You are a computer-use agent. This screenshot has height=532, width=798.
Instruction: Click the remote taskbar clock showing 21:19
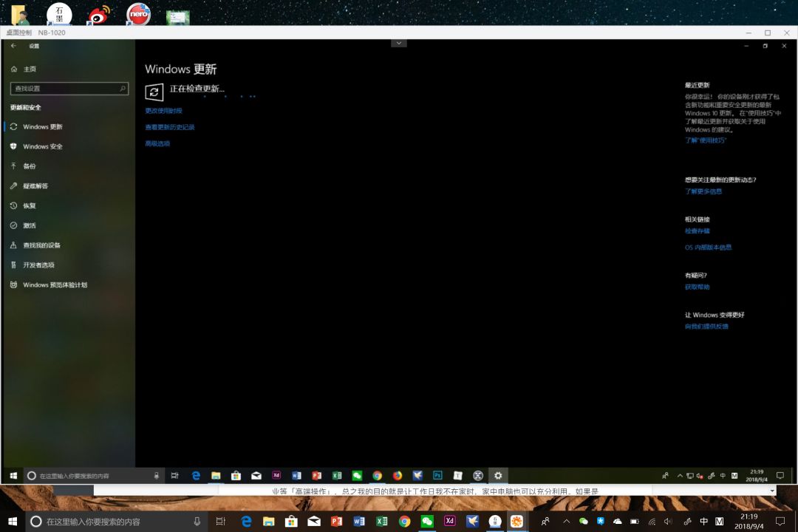point(757,476)
